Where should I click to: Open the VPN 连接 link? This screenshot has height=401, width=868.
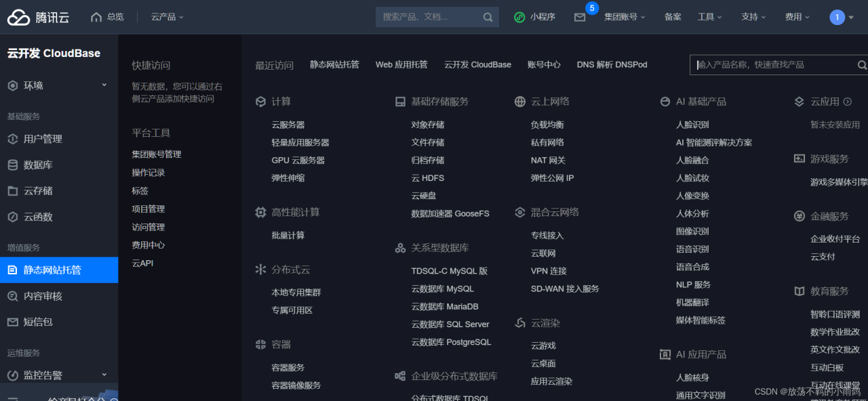click(x=549, y=271)
